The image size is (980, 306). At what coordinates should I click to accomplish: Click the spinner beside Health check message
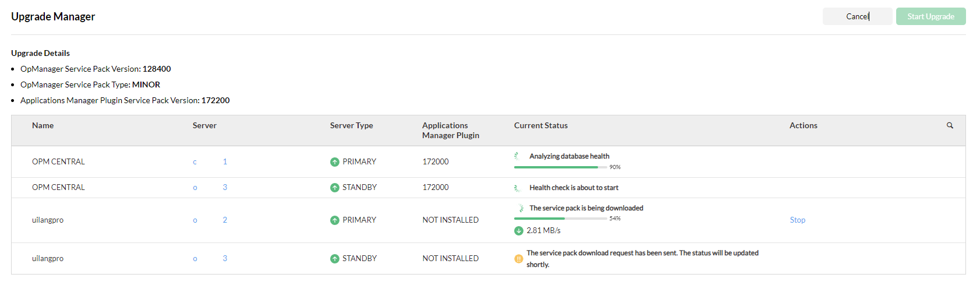click(517, 188)
